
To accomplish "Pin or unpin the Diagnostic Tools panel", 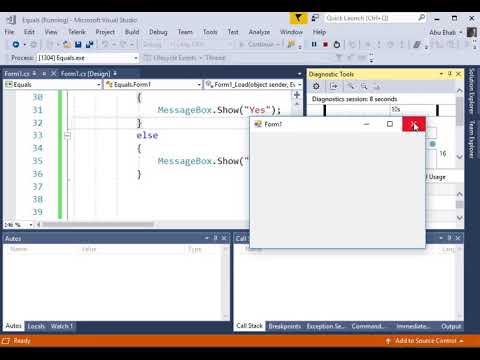I will pos(450,74).
